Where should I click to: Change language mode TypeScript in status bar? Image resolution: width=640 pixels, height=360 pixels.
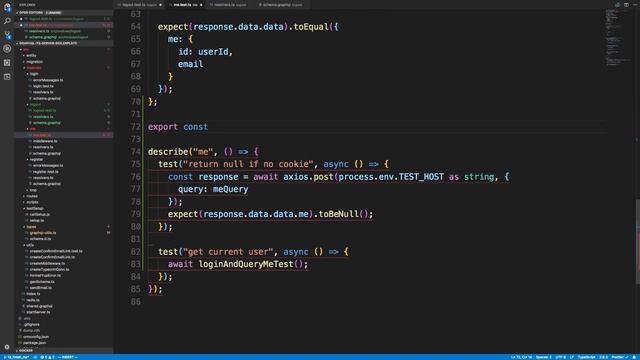(587, 357)
